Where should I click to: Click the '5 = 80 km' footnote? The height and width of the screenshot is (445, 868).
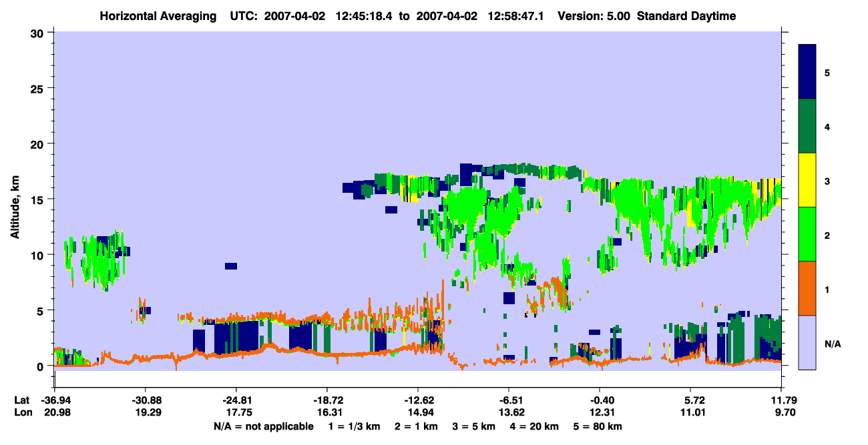pyautogui.click(x=598, y=426)
